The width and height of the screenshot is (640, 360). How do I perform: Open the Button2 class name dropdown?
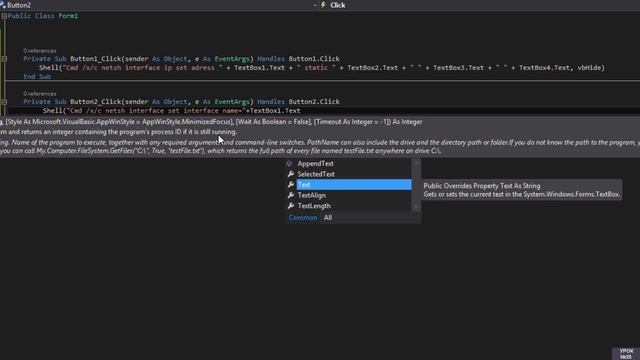point(159,5)
